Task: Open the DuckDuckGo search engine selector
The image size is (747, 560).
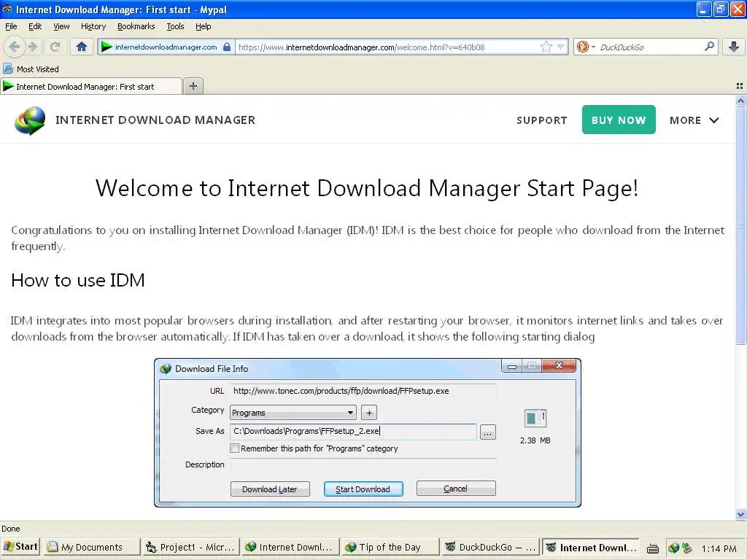Action: tap(586, 47)
